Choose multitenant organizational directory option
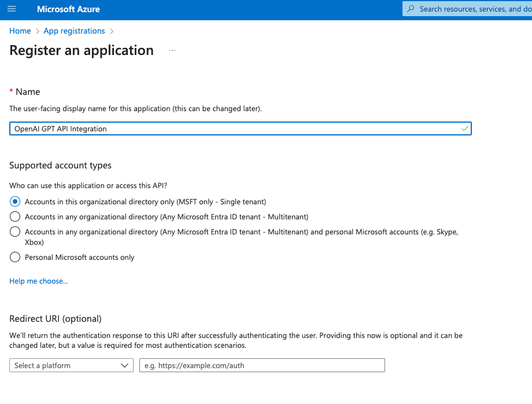 tap(14, 216)
